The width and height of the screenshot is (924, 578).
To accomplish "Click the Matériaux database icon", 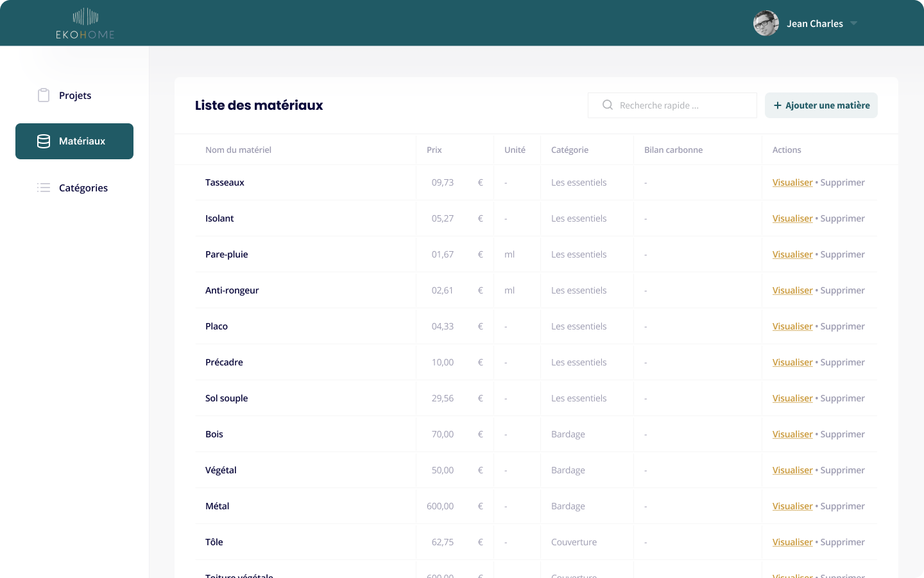I will [44, 141].
